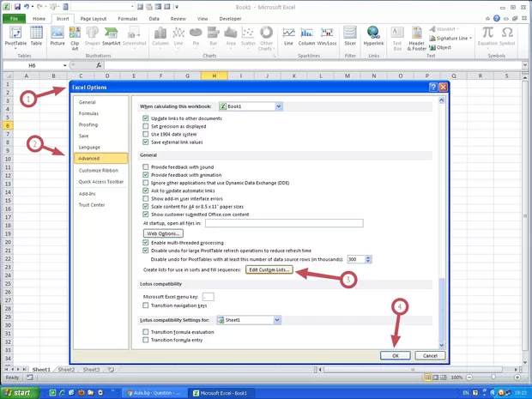The image size is (532, 399).
Task: Enable the Use 1904 date system checkbox
Action: (145, 135)
